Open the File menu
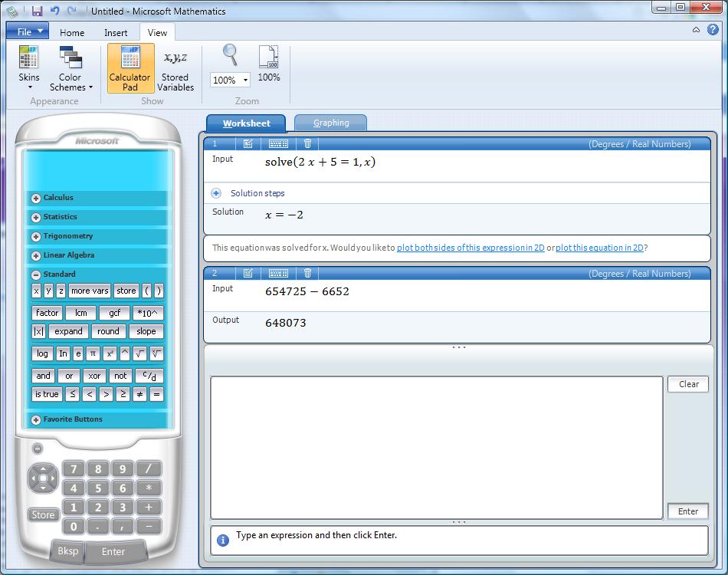This screenshot has width=728, height=575. point(28,31)
